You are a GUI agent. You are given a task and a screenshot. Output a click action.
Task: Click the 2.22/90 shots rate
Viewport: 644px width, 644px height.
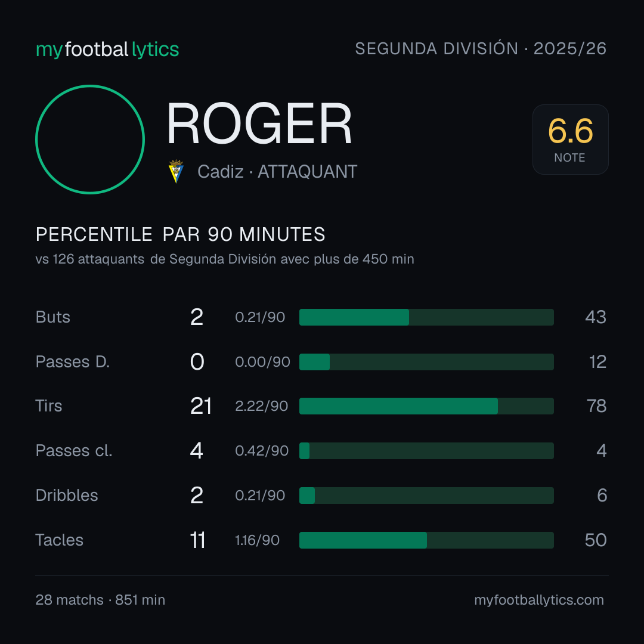pyautogui.click(x=262, y=406)
